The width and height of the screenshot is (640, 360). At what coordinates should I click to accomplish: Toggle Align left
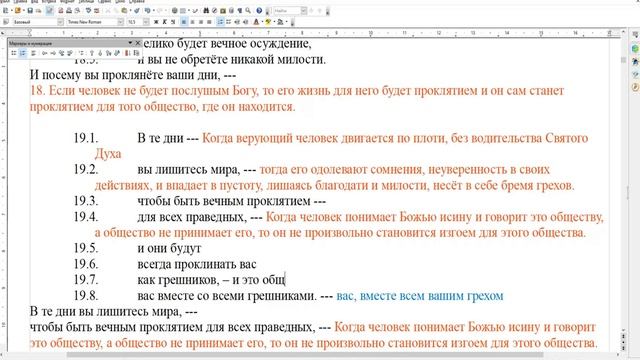click(x=184, y=22)
